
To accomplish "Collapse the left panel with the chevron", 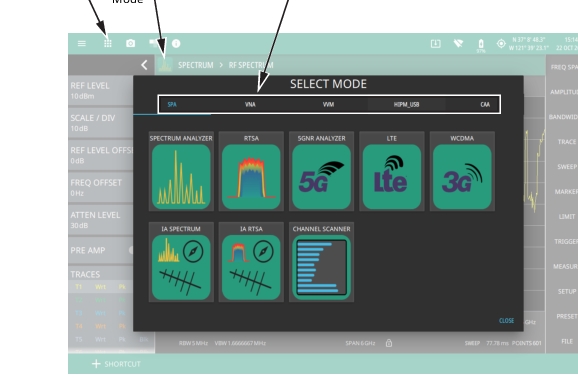I will 144,65.
